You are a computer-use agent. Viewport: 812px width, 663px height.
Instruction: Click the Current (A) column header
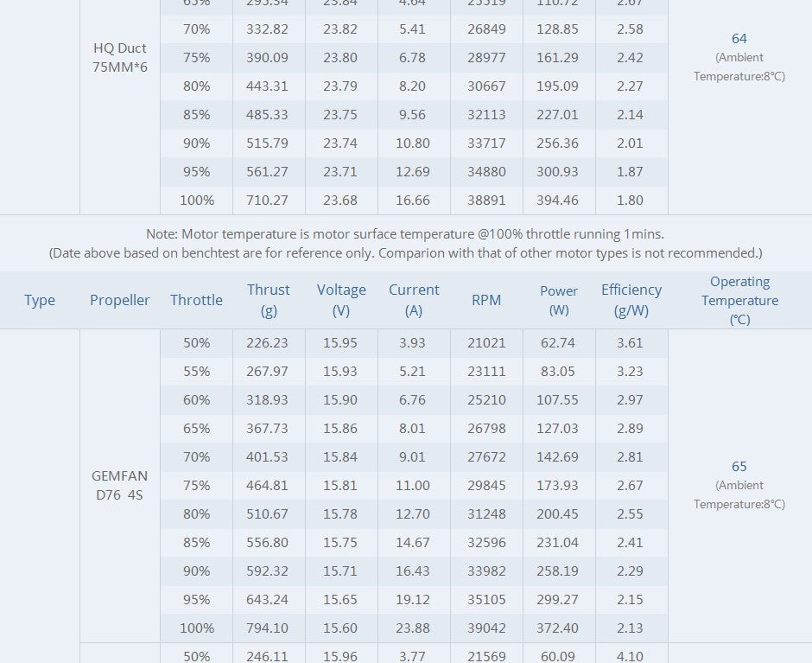(414, 299)
